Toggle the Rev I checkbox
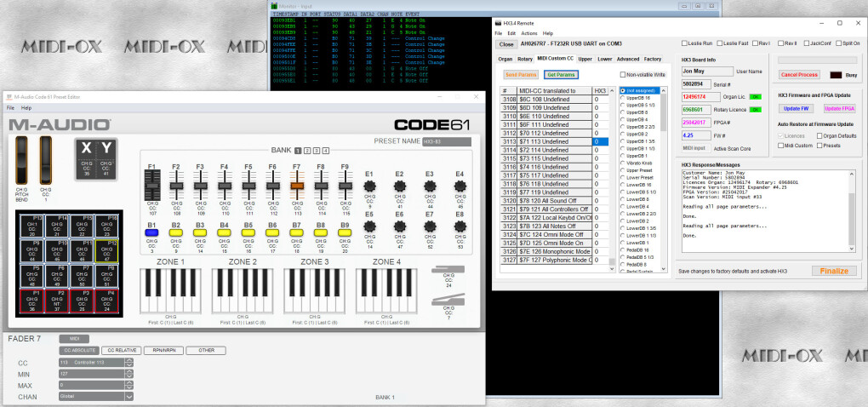The width and height of the screenshot is (868, 407). [x=755, y=43]
